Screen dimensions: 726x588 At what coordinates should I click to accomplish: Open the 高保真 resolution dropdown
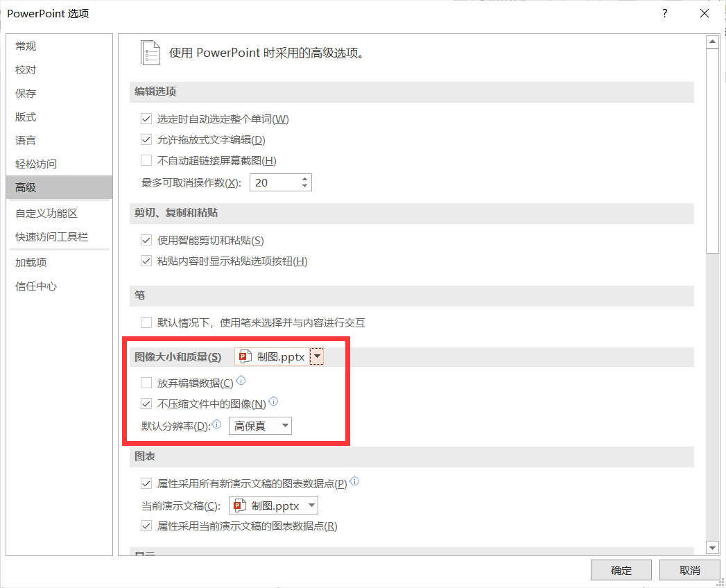click(x=284, y=425)
